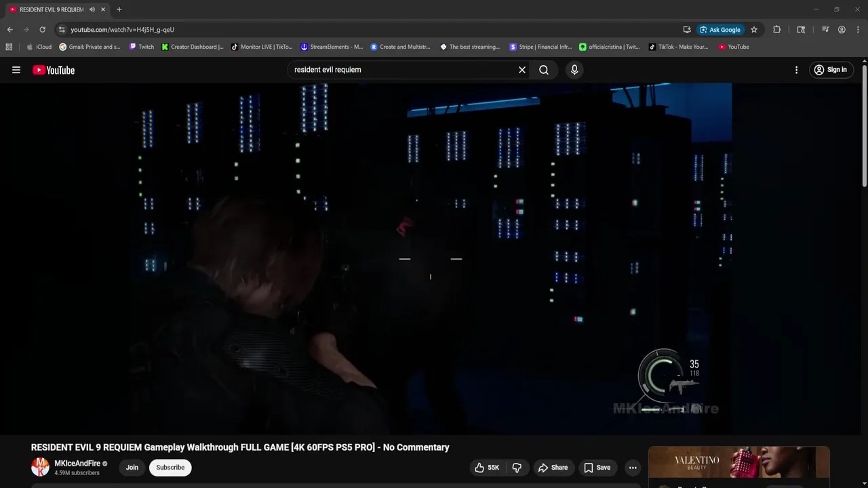
Task: Open the iCloud bookmark
Action: tap(39, 47)
